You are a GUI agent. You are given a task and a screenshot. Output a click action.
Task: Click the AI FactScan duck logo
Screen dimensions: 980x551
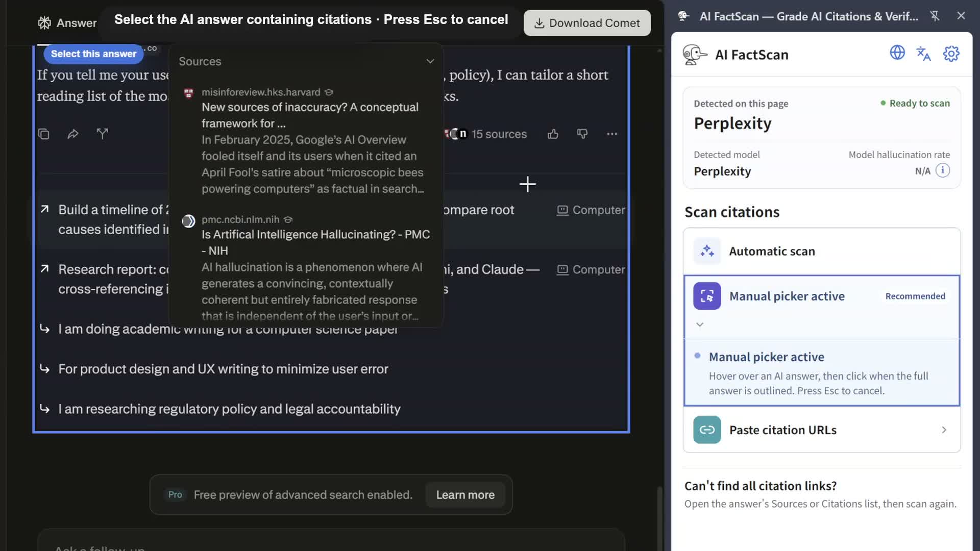[x=695, y=55]
